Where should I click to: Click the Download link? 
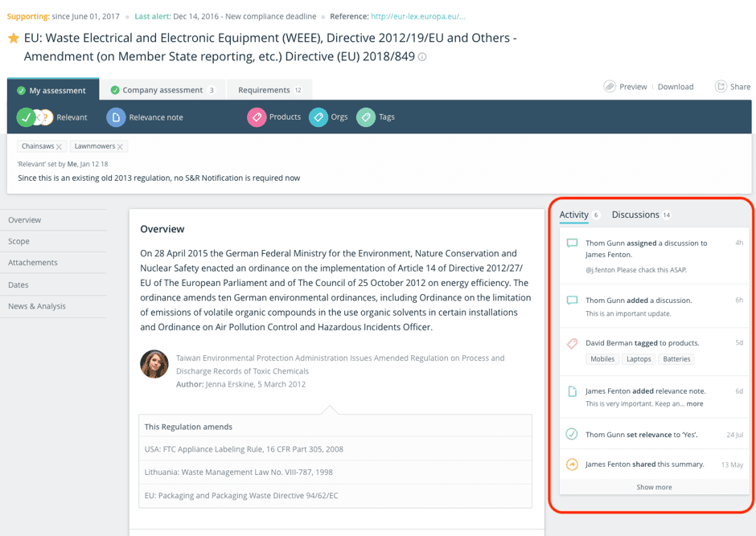(x=676, y=87)
